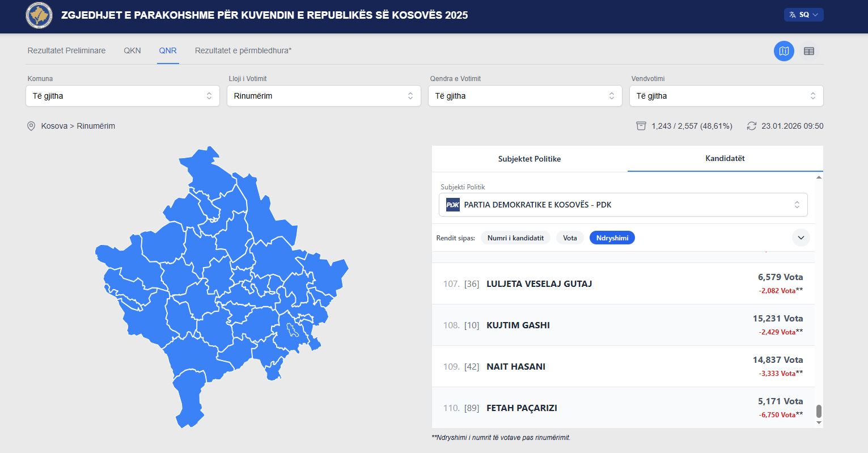The image size is (868, 453).
Task: Toggle the Ndryshimi sort option
Action: click(x=612, y=238)
